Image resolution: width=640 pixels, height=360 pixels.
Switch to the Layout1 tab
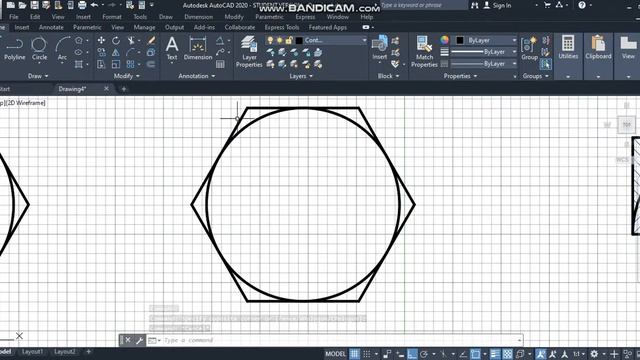(32, 352)
